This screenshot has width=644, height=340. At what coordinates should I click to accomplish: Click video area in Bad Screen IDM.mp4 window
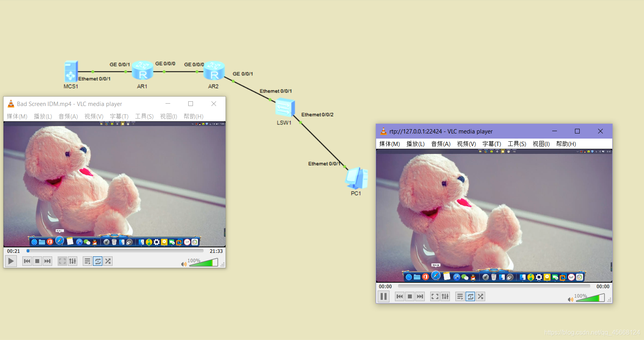tap(115, 184)
